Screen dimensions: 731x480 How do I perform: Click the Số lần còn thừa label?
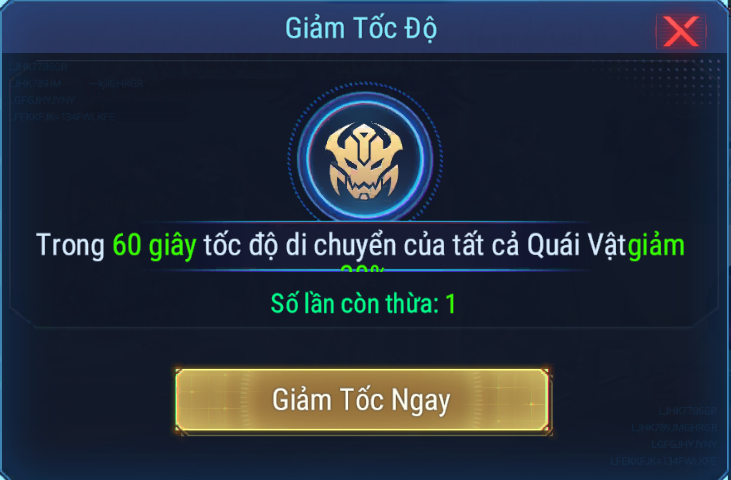pyautogui.click(x=355, y=304)
